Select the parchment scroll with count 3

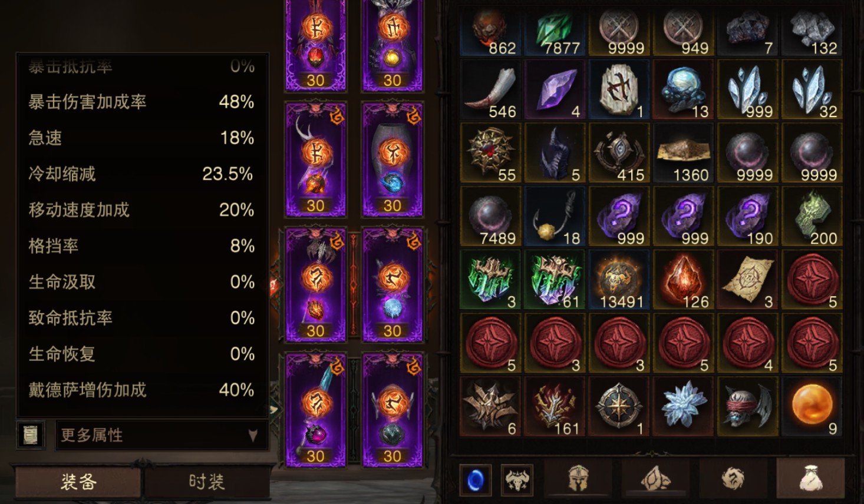pos(747,280)
